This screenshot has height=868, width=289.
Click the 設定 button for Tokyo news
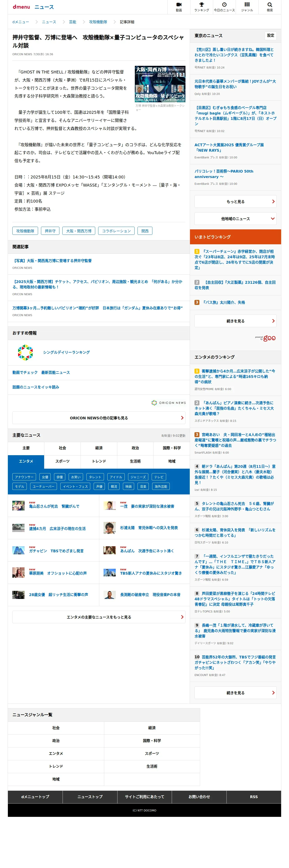click(x=271, y=35)
